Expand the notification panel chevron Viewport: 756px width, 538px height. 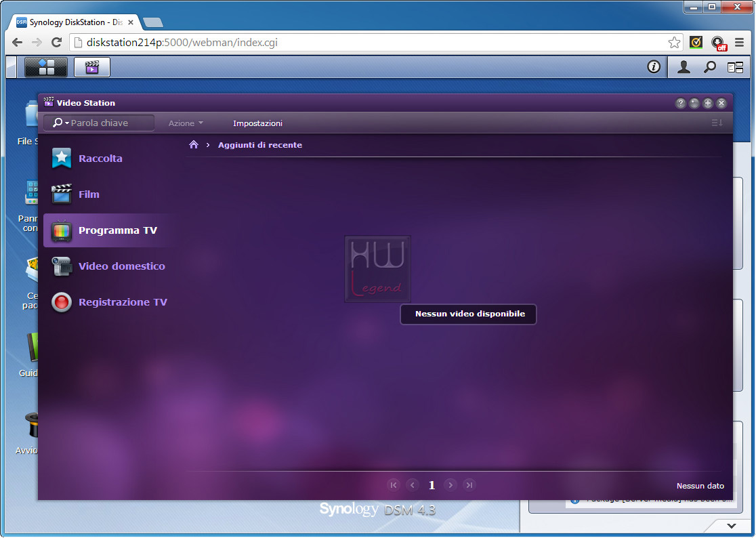[732, 526]
